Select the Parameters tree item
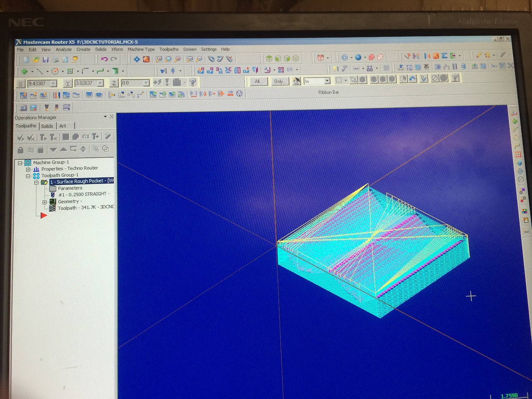Viewport: 532px width, 399px height. (x=70, y=188)
